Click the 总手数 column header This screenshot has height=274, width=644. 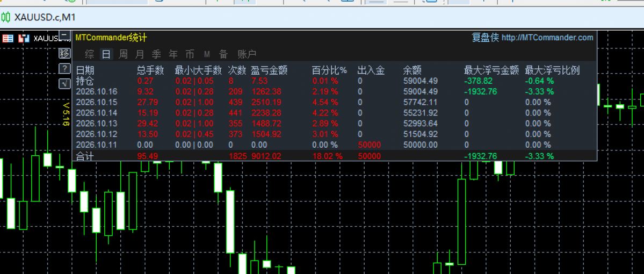(x=150, y=71)
